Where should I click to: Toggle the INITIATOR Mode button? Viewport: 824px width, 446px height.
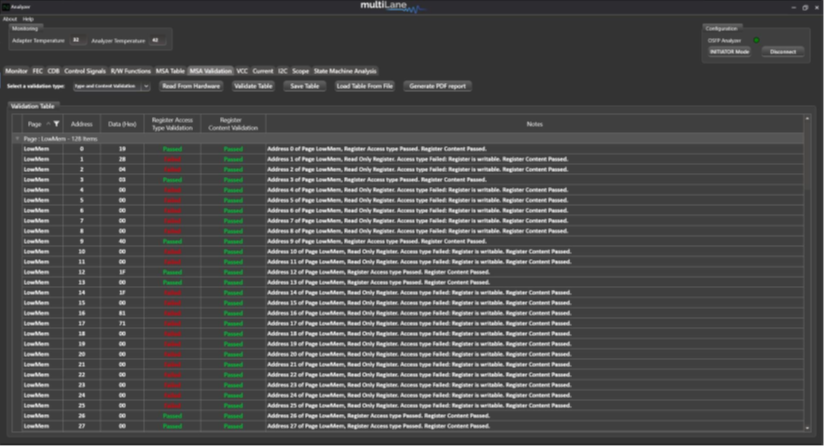[729, 51]
